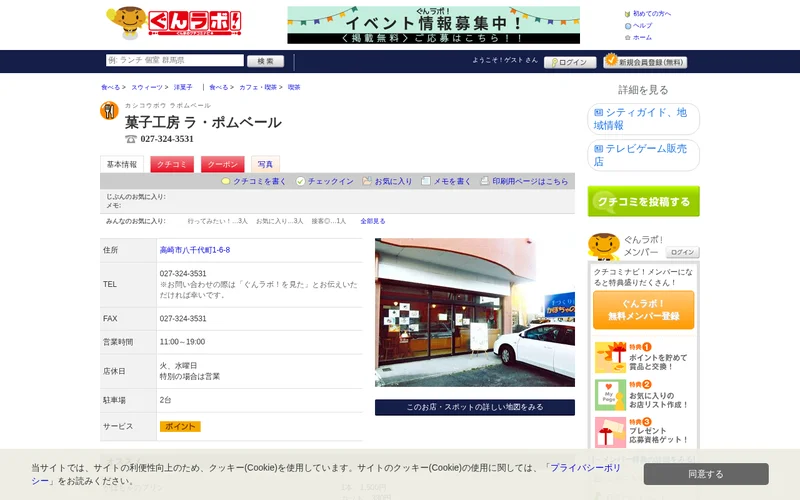Image resolution: width=800 pixels, height=500 pixels.
Task: Focus the search keyword input field
Action: pos(174,60)
